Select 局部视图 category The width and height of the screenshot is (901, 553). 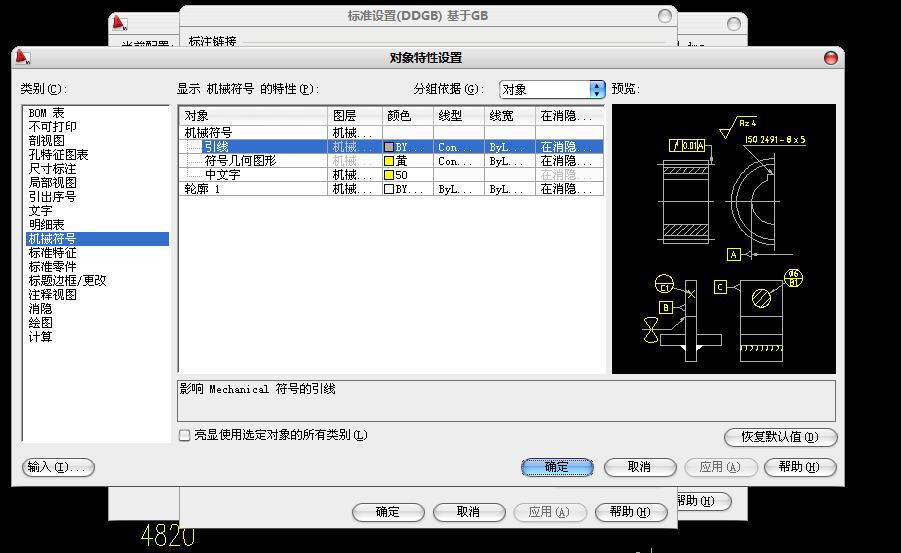[52, 182]
